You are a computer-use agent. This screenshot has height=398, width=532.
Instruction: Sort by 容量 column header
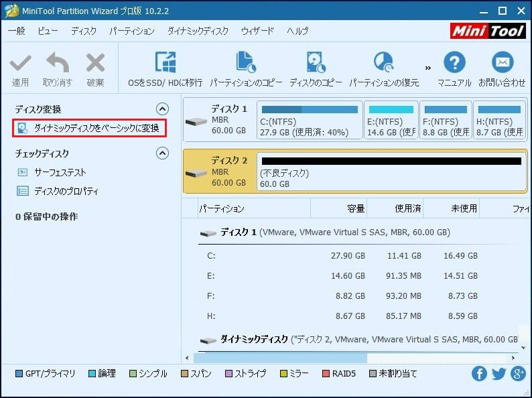[338, 208]
